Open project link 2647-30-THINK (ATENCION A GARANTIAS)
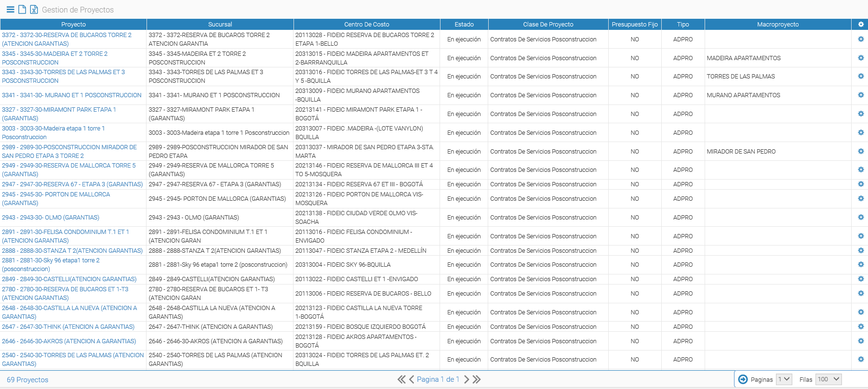The image size is (868, 389). pyautogui.click(x=68, y=326)
